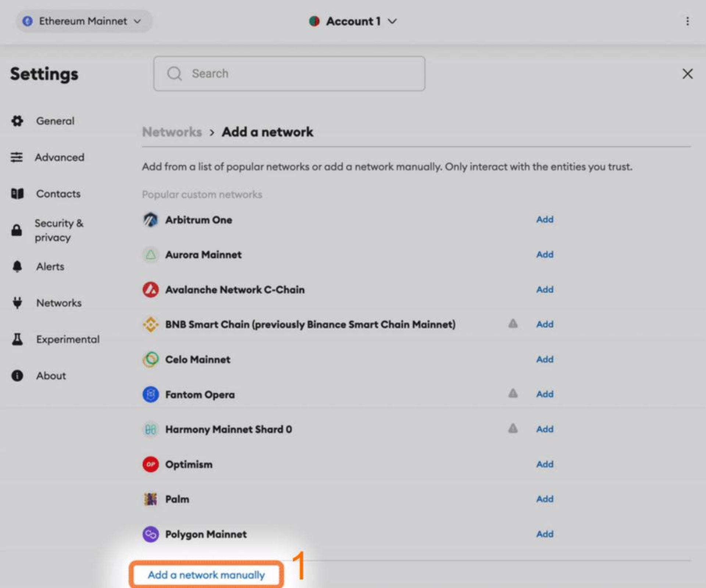Click the Advanced sliders icon

pos(17,157)
